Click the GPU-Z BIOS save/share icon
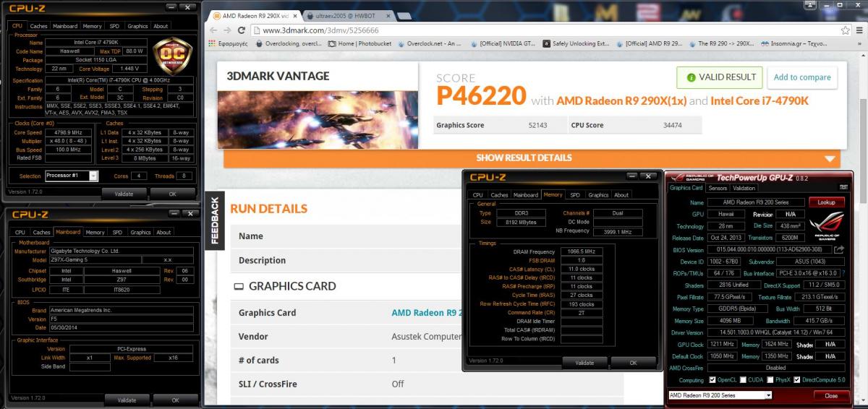 tap(839, 249)
